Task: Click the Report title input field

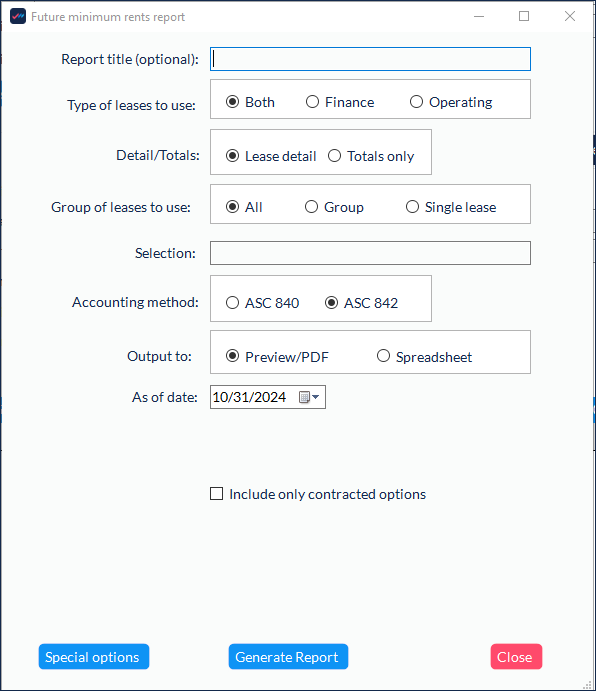Action: (x=370, y=59)
